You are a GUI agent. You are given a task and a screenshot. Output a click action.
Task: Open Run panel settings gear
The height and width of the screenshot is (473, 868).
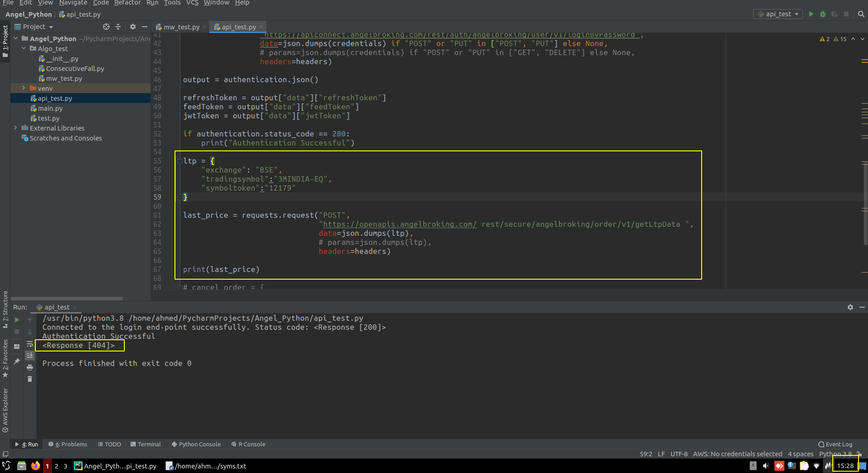click(850, 307)
